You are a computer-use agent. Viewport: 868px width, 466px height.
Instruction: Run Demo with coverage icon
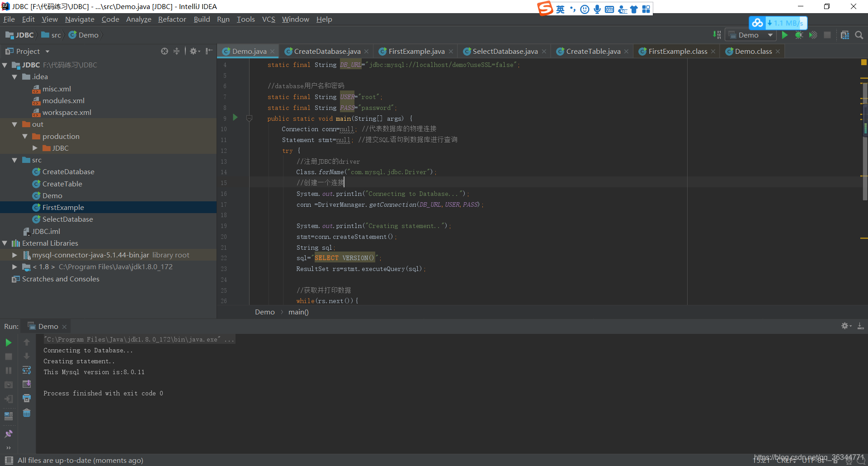click(813, 35)
